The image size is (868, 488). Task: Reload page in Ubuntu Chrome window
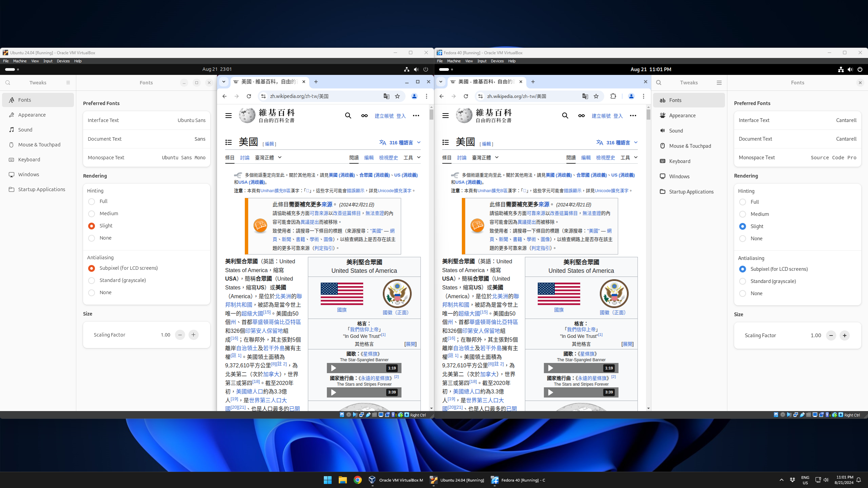tap(249, 96)
